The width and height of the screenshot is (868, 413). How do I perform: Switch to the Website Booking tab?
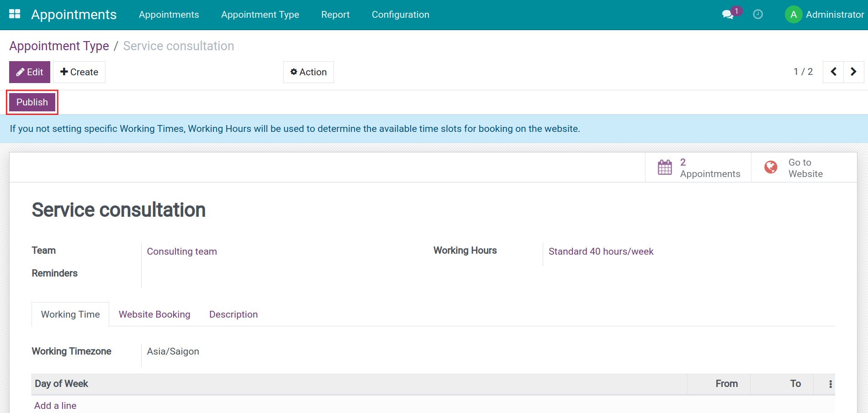click(154, 314)
